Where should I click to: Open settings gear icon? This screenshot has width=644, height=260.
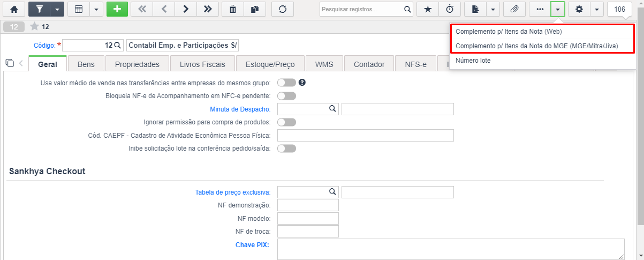pyautogui.click(x=579, y=9)
